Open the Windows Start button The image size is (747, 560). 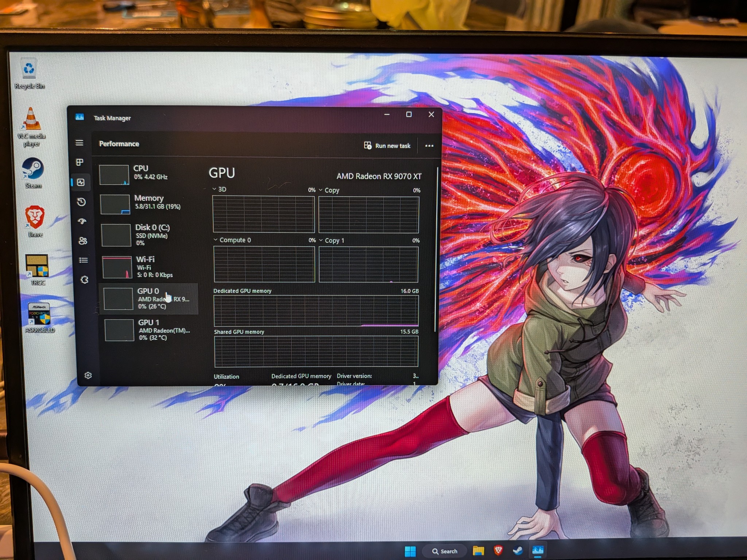coord(410,551)
